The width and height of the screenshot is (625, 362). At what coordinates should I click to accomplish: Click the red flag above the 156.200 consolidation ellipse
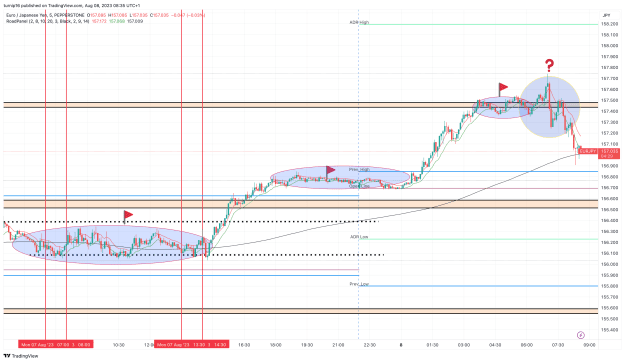(x=128, y=216)
